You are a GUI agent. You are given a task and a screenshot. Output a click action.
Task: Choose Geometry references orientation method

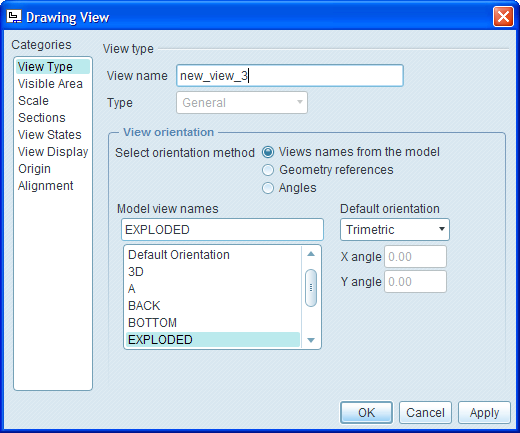[x=268, y=170]
